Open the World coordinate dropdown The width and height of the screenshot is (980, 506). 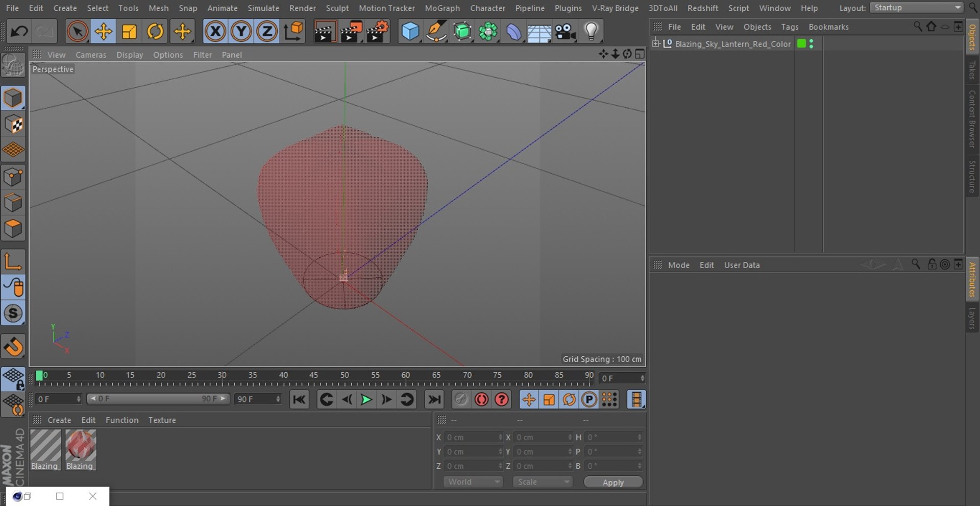point(473,481)
